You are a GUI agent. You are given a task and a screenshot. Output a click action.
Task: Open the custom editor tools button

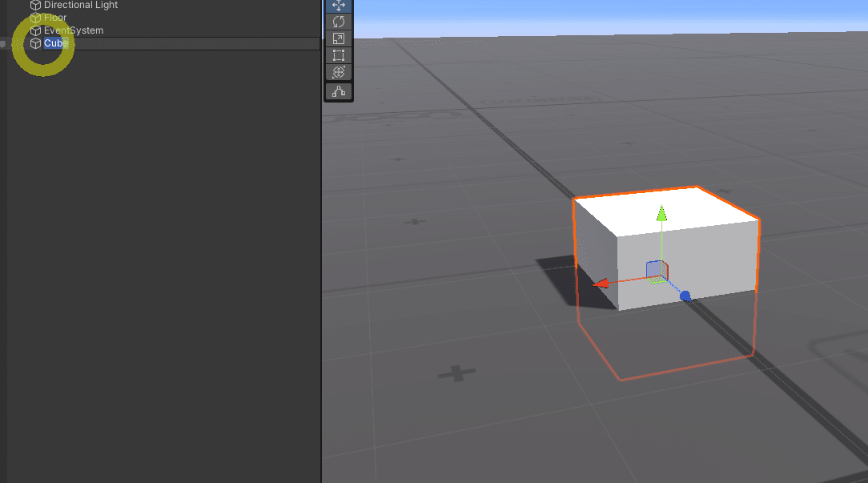pos(338,91)
